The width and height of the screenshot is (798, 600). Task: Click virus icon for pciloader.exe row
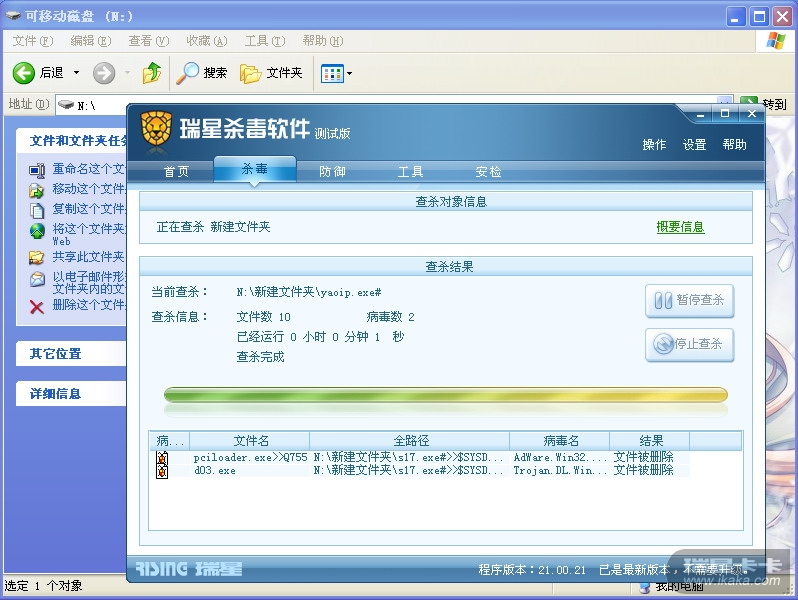(x=162, y=458)
